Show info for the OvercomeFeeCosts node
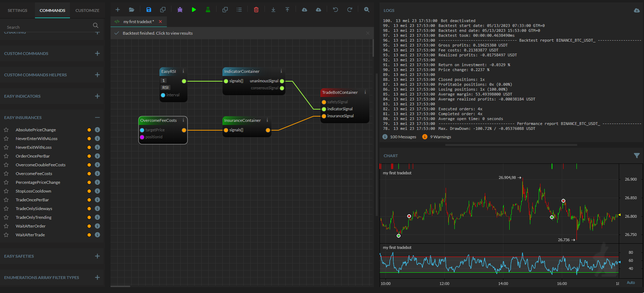This screenshot has width=644, height=293. tap(183, 120)
